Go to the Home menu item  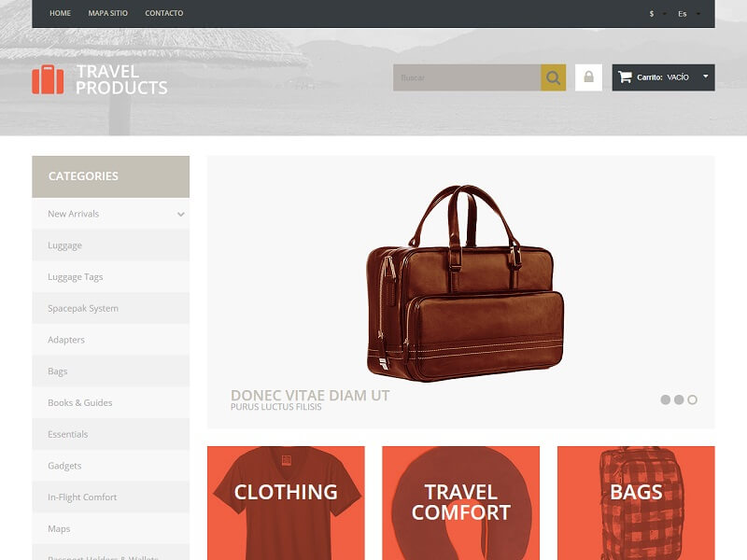(x=60, y=13)
